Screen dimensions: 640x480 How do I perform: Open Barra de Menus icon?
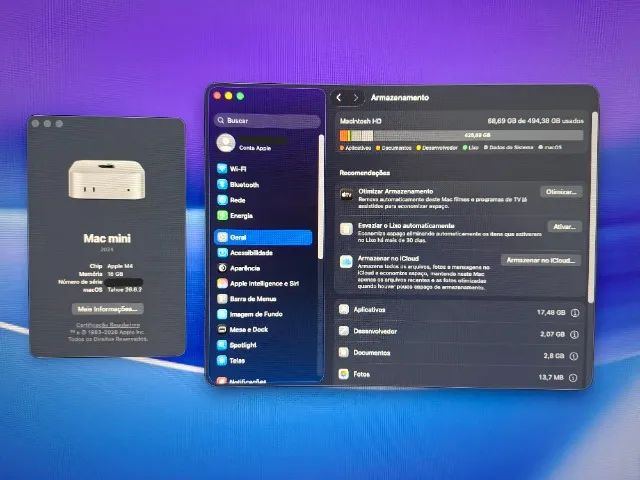click(x=222, y=299)
